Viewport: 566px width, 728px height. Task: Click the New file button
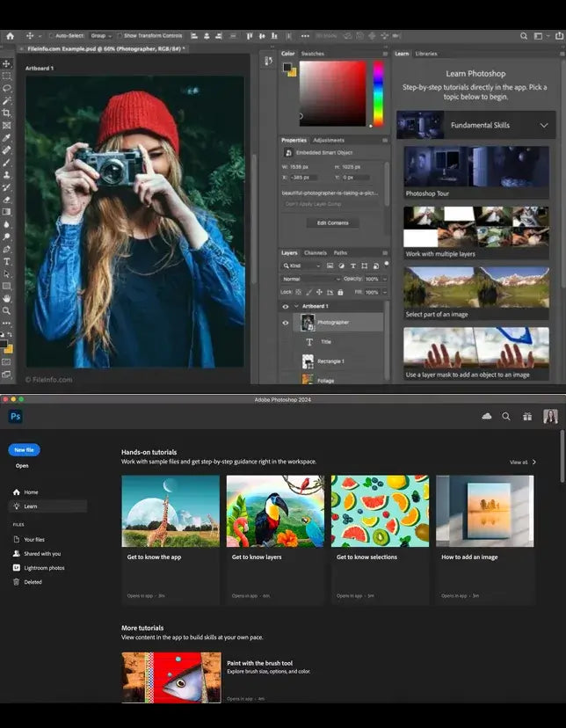tap(24, 450)
